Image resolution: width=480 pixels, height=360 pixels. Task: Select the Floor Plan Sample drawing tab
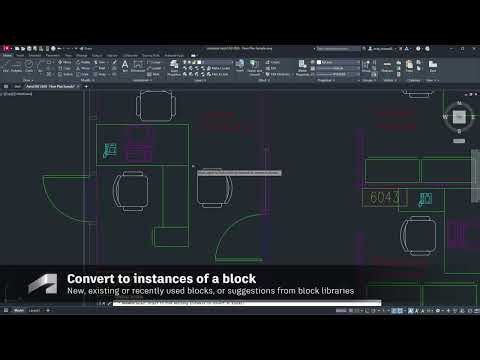tap(50, 86)
